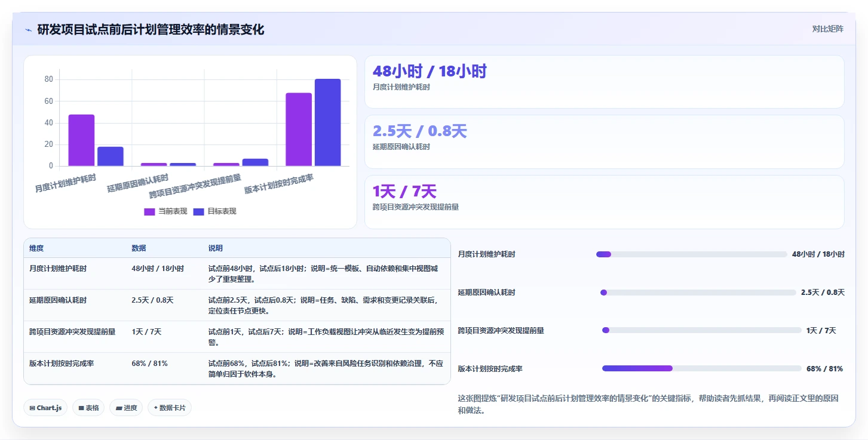Click the 2.5天 / 0.8天 data card

[x=604, y=142]
